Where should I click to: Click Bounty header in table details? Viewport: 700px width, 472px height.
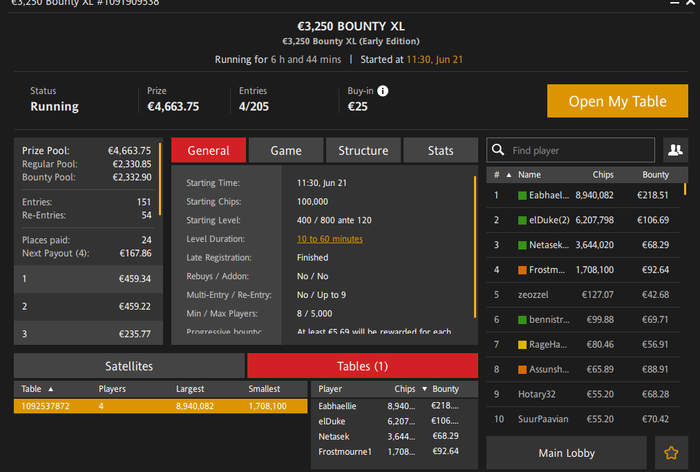[446, 389]
